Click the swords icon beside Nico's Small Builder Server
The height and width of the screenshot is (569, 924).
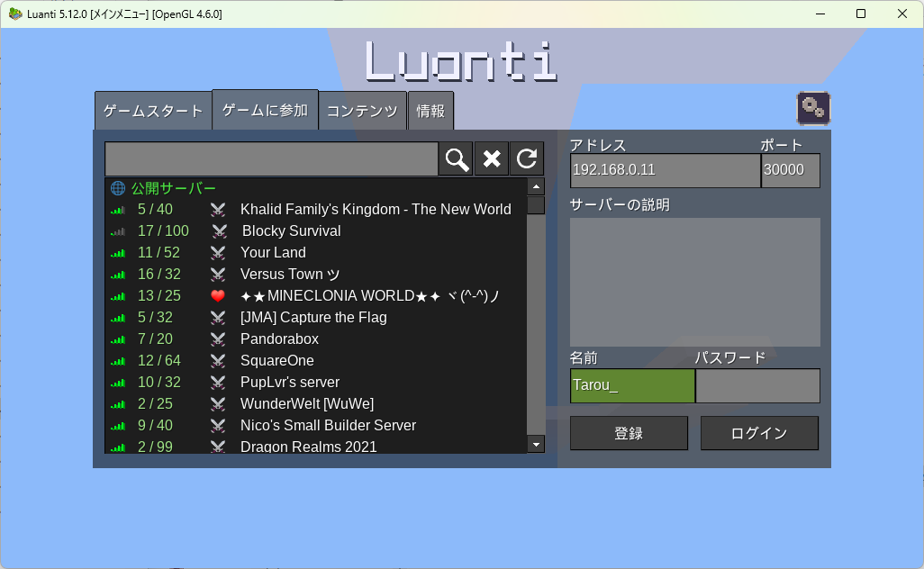click(x=218, y=425)
